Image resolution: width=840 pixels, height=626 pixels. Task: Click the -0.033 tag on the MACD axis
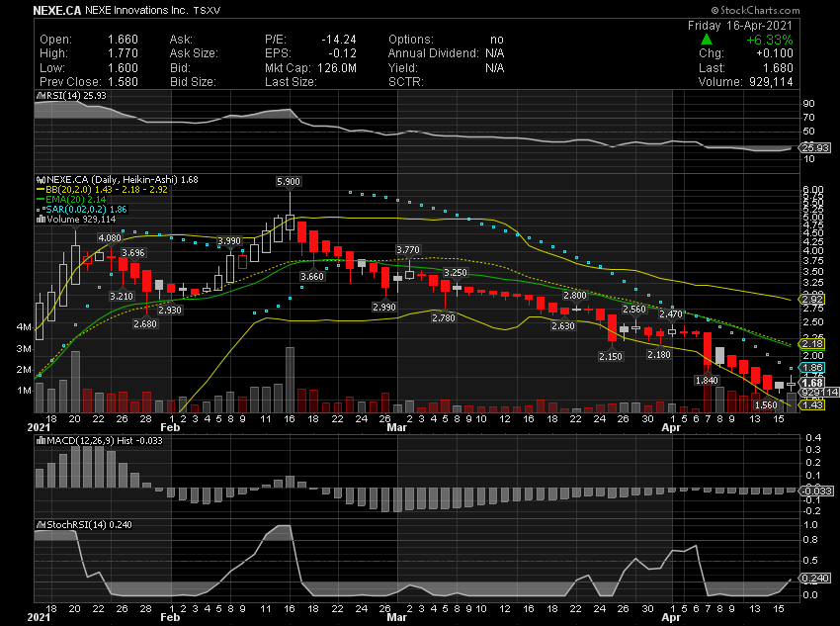point(816,491)
